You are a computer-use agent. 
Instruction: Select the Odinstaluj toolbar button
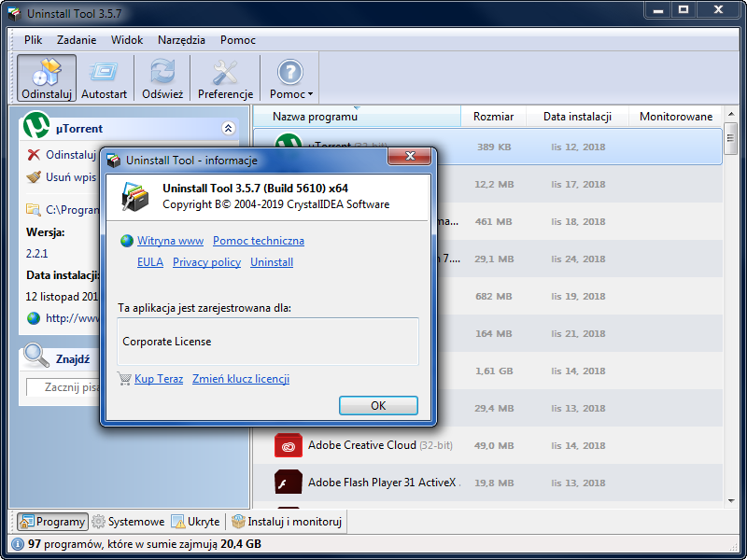(47, 78)
